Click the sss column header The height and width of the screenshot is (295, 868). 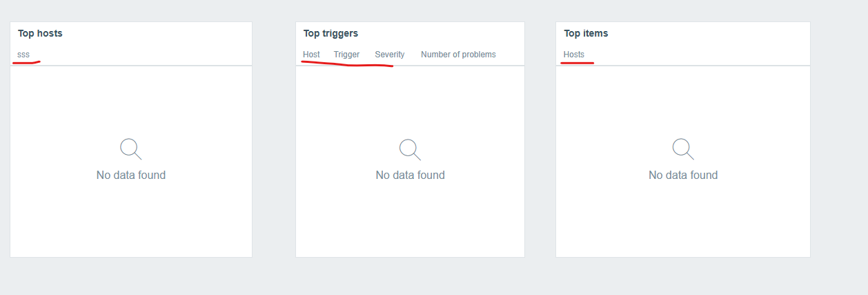tap(23, 55)
